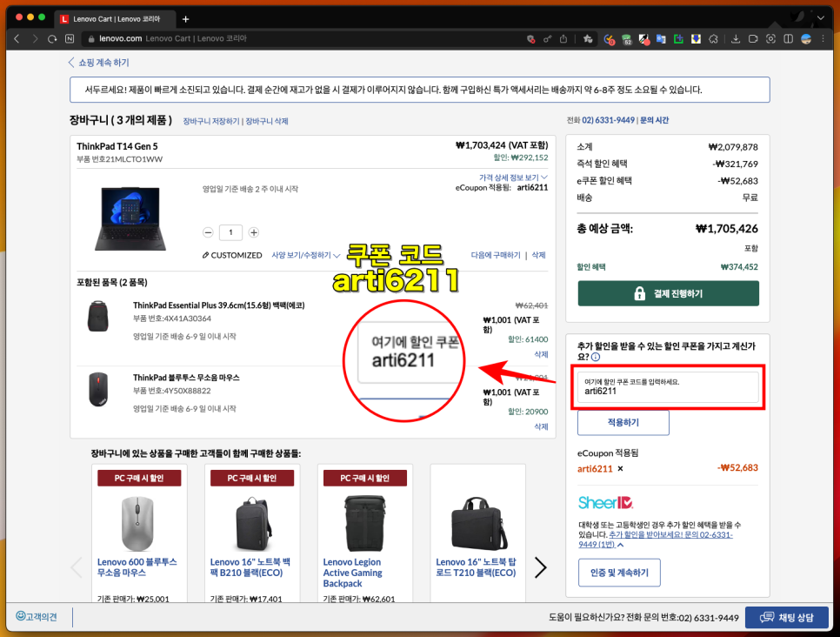Click the coupon code input field
The width and height of the screenshot is (840, 637).
tap(668, 387)
